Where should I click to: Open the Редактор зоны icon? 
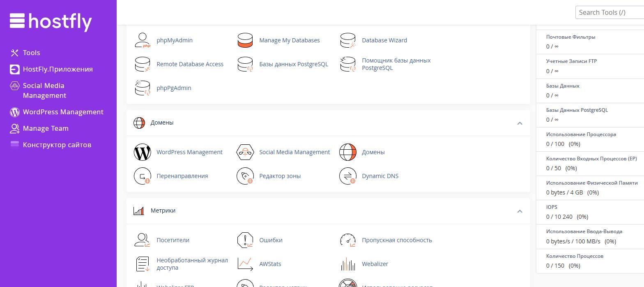click(245, 176)
